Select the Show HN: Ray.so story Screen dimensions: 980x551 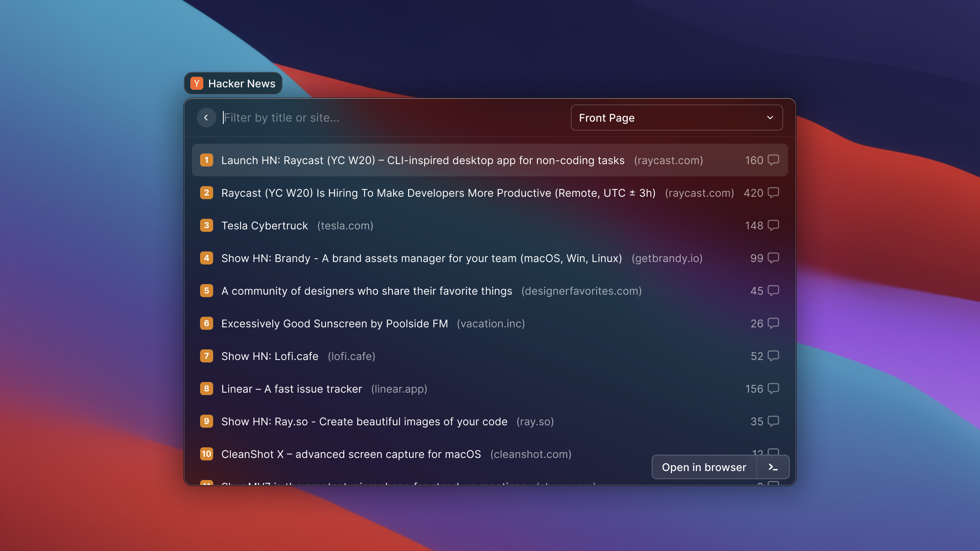pyautogui.click(x=490, y=421)
